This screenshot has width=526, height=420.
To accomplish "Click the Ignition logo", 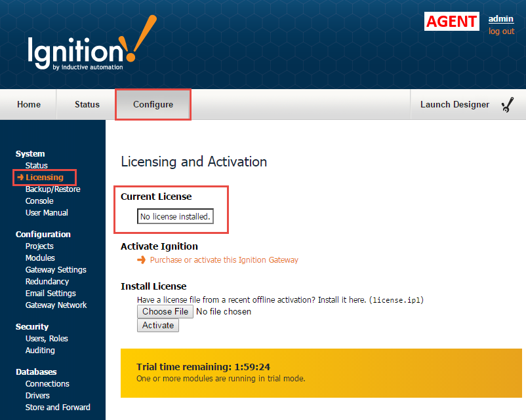I will (x=92, y=43).
